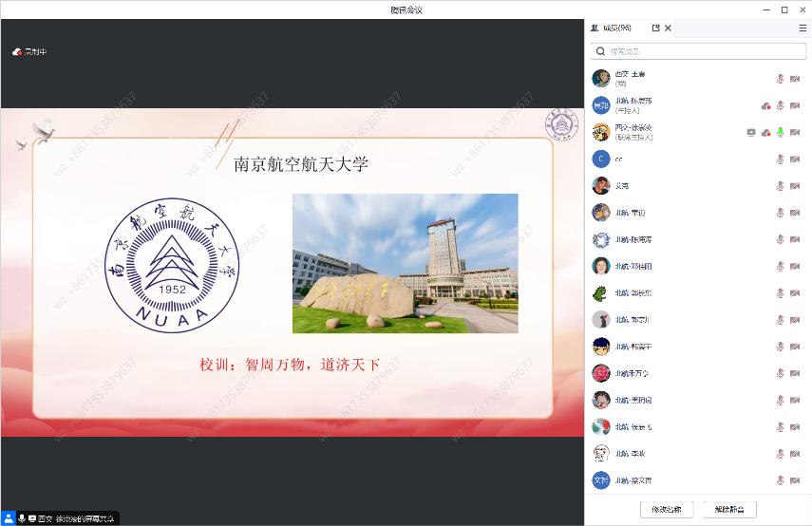Toggle the microphone on my own (我) row
812x526 pixels.
780,79
